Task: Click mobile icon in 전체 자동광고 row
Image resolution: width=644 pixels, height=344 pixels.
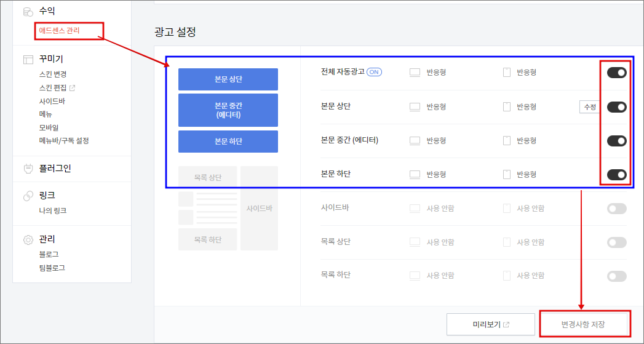Action: coord(507,73)
